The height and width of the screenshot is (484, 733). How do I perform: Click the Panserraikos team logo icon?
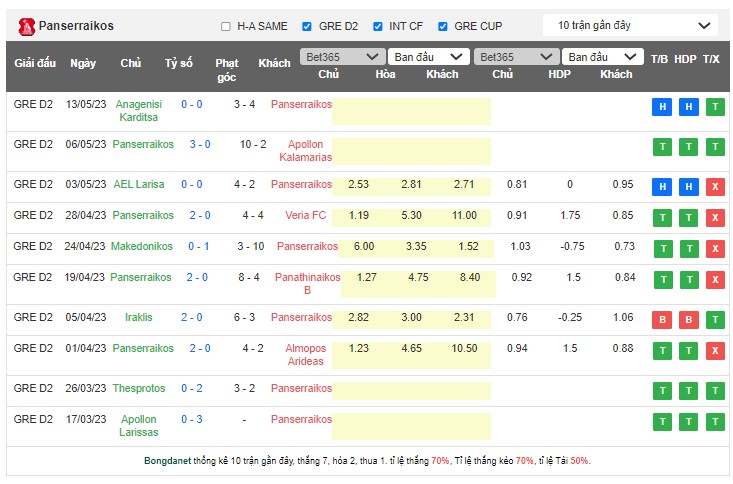tap(26, 25)
